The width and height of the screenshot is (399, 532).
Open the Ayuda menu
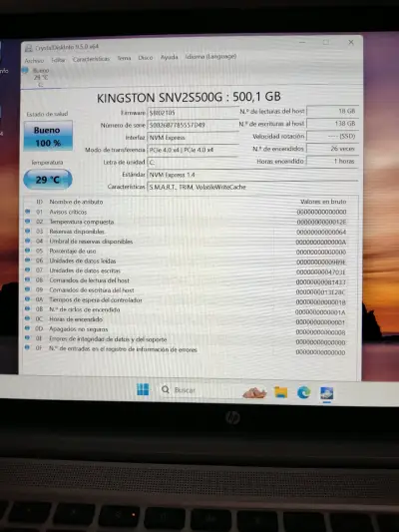click(170, 57)
